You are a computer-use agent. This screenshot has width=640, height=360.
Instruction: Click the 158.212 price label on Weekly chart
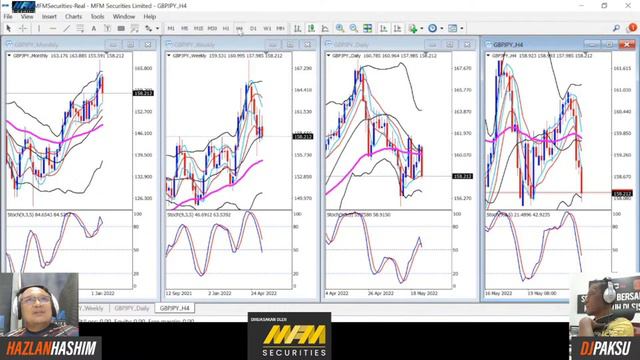[303, 137]
